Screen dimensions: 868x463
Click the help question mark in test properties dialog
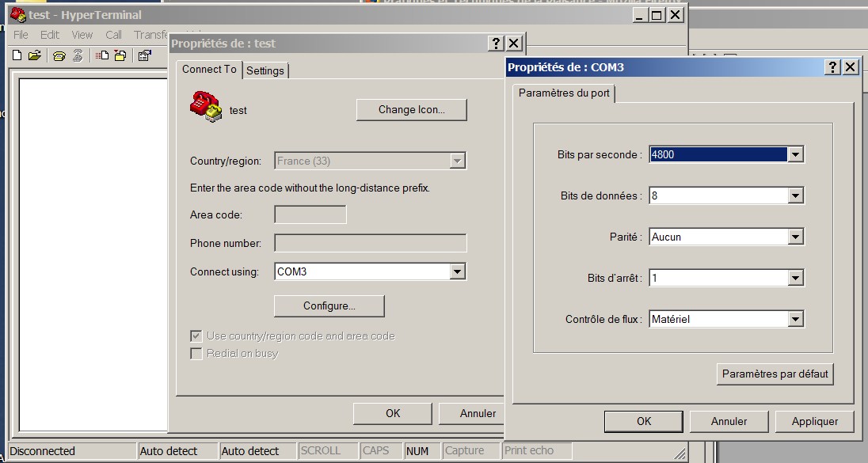point(496,44)
